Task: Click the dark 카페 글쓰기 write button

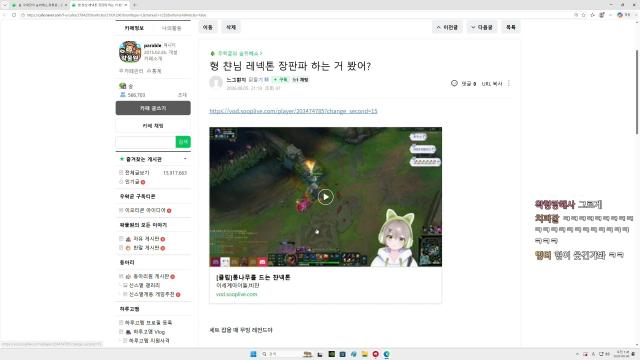Action: tap(153, 108)
